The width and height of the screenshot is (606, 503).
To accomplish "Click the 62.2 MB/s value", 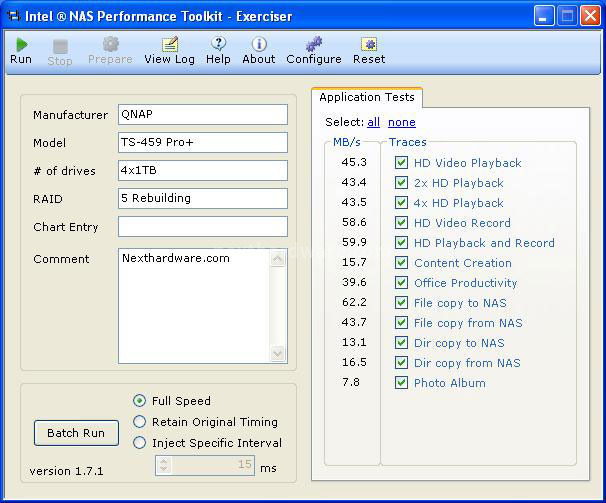I will pyautogui.click(x=354, y=302).
